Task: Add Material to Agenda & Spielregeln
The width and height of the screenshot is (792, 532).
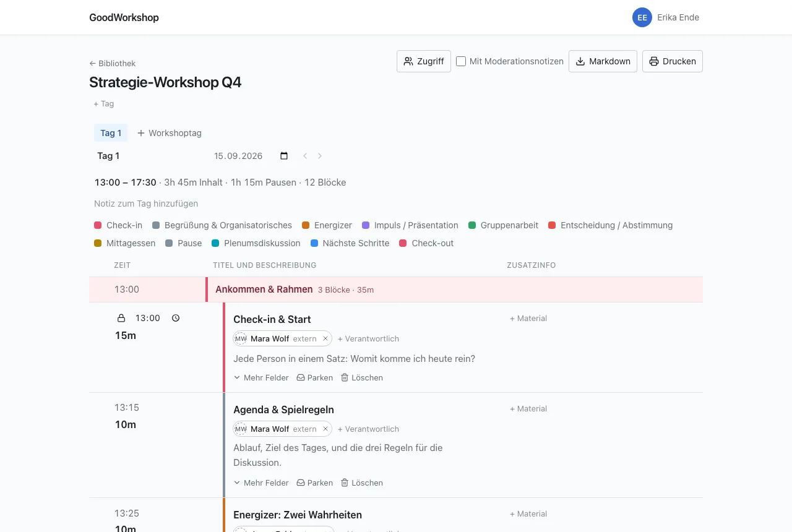Action: 528,408
